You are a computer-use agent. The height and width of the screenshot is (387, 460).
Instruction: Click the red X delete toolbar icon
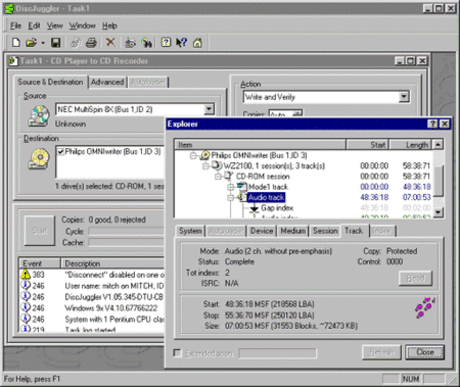(111, 42)
